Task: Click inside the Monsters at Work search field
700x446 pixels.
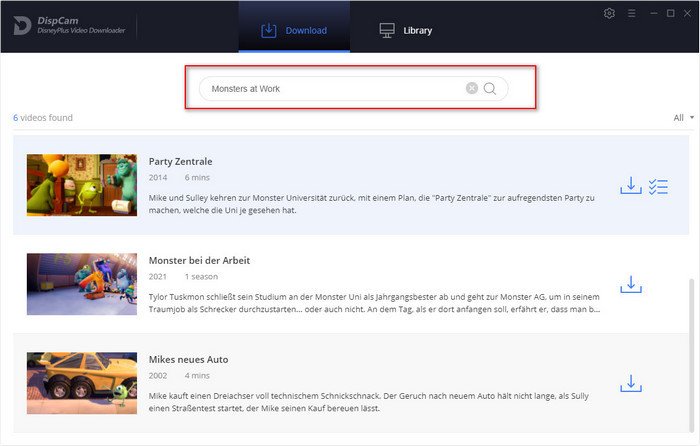Action: pyautogui.click(x=330, y=88)
